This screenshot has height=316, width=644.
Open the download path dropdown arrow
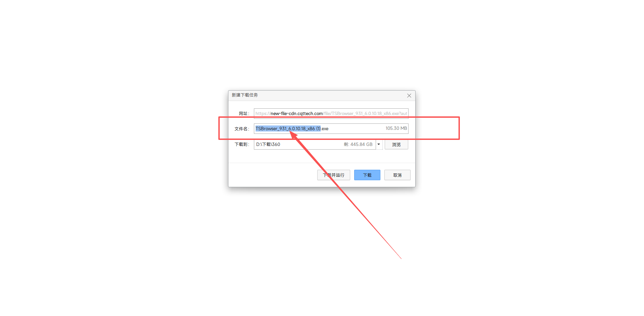(x=379, y=144)
